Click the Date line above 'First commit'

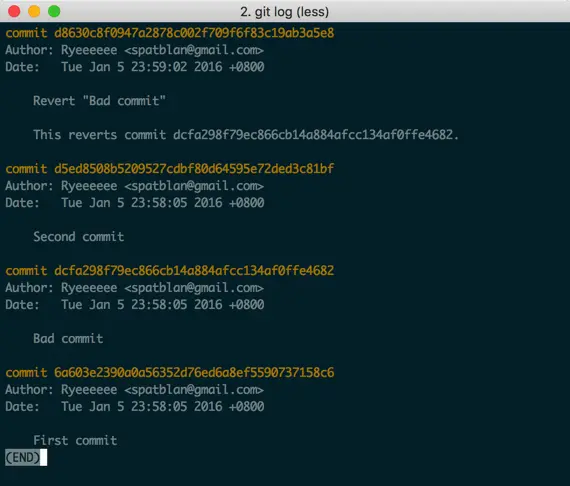point(135,406)
